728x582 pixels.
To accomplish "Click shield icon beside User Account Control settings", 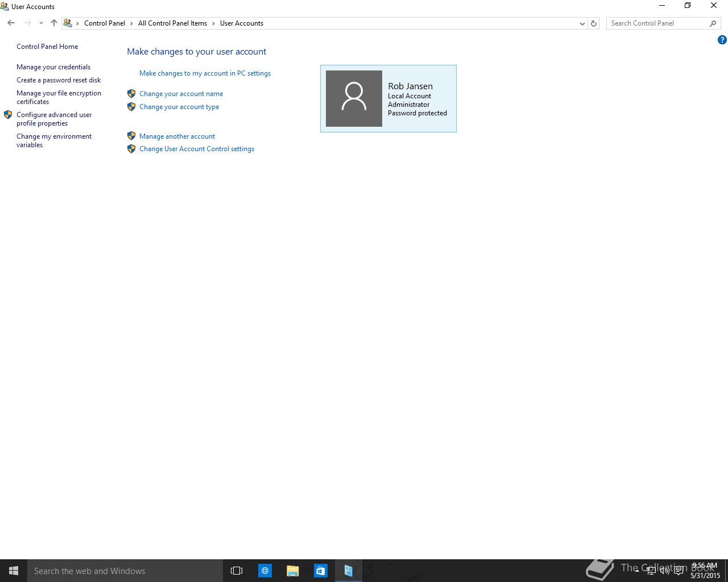I will (131, 149).
